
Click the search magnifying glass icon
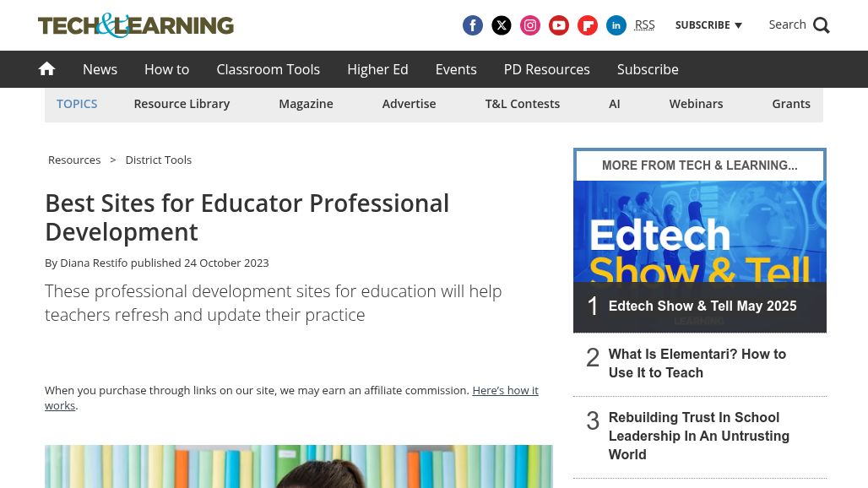tap(822, 25)
